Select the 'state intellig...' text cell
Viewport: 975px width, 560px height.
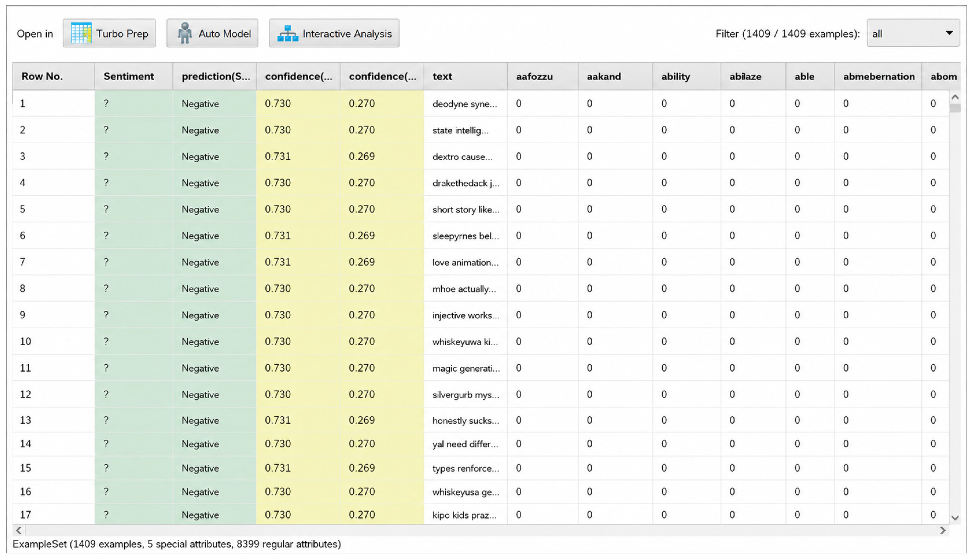pos(465,130)
